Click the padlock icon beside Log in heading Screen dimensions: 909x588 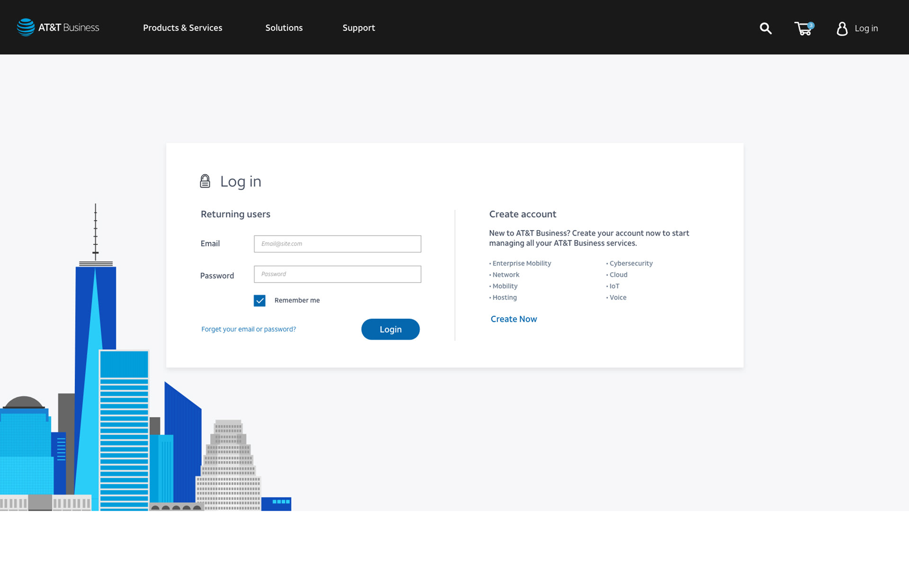pyautogui.click(x=205, y=181)
